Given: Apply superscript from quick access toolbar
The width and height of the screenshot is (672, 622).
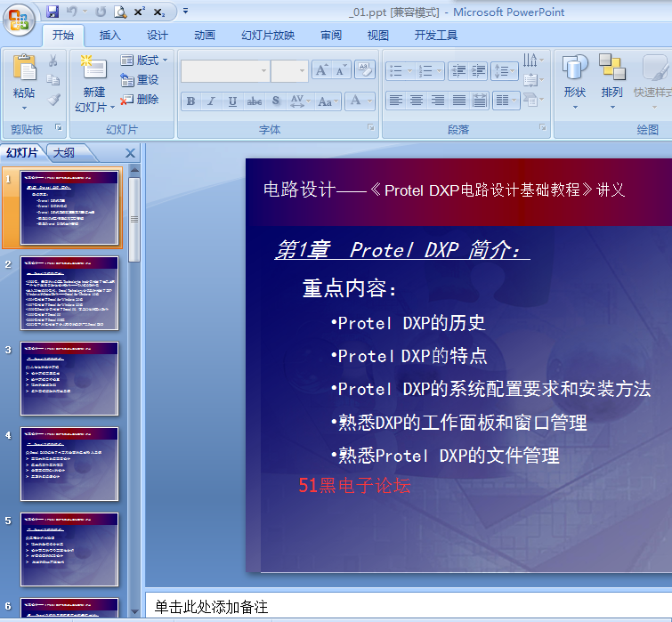Looking at the screenshot, I should pyautogui.click(x=139, y=12).
